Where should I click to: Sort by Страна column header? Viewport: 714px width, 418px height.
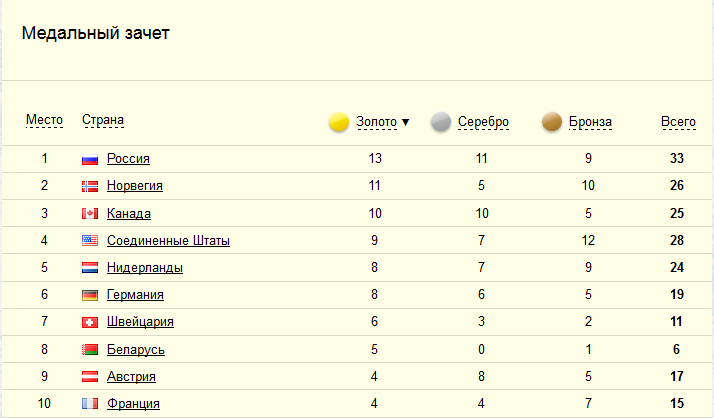[103, 121]
